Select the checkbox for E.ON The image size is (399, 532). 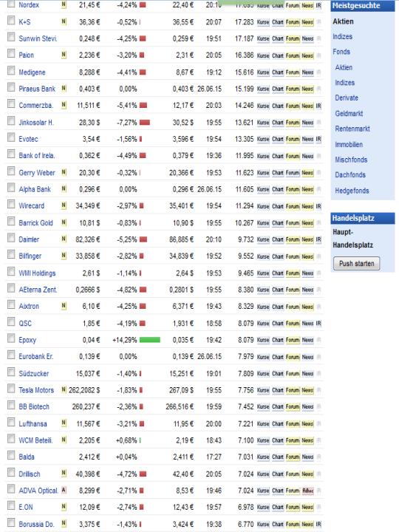point(11,505)
